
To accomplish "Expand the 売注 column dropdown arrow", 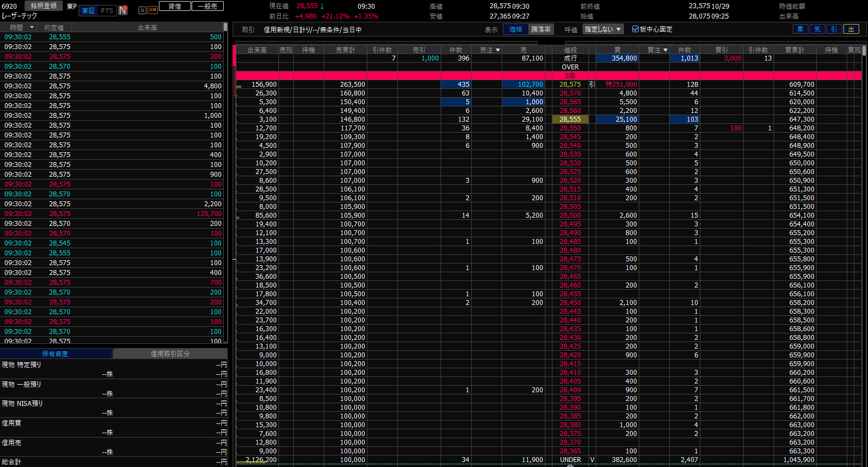I will coord(497,50).
